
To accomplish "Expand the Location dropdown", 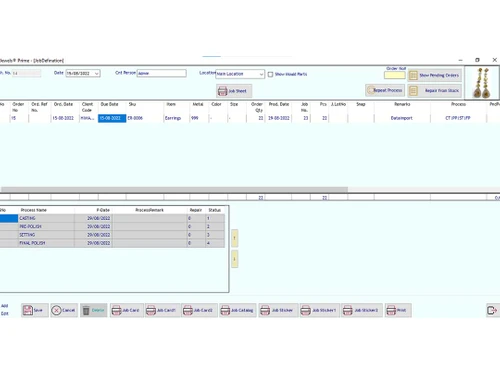I will [261, 74].
